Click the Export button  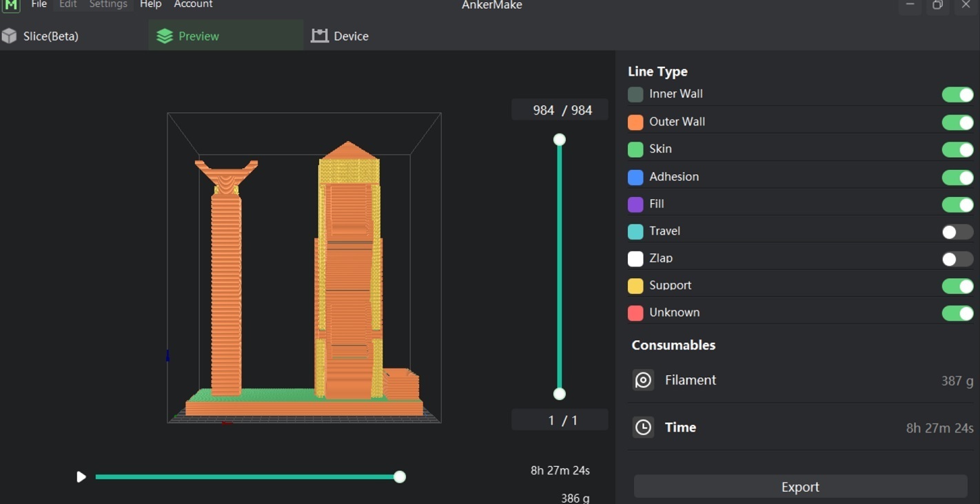pos(800,487)
